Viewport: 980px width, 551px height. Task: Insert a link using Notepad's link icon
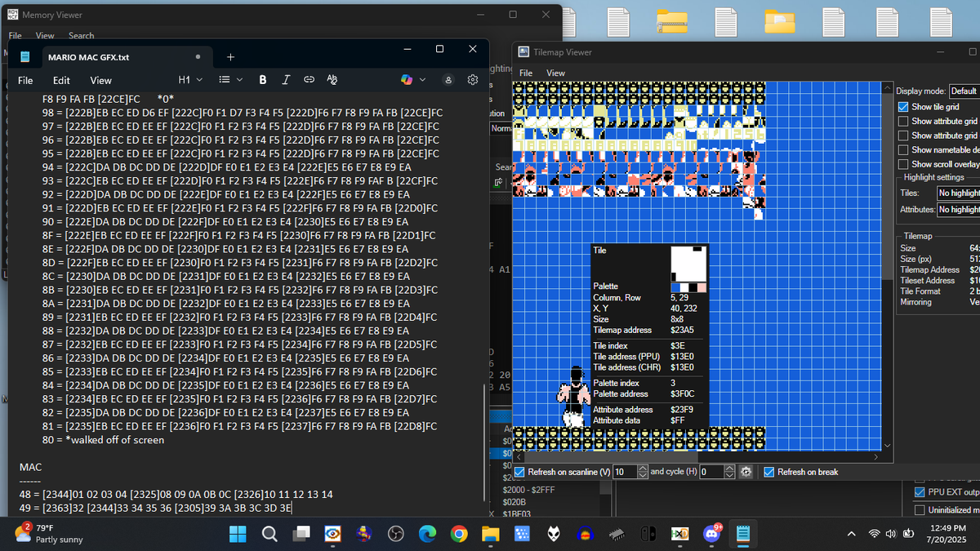pyautogui.click(x=309, y=80)
